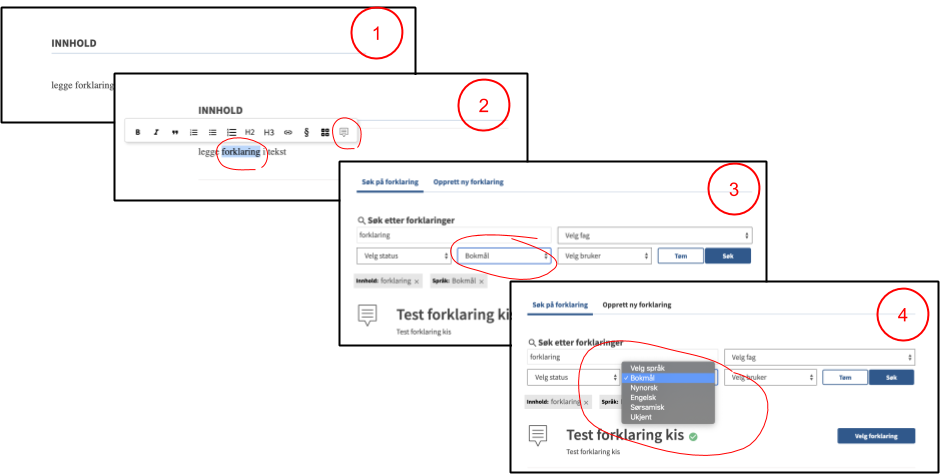
Task: Switch to Søk på forklaring tab in step 4
Action: (x=560, y=305)
